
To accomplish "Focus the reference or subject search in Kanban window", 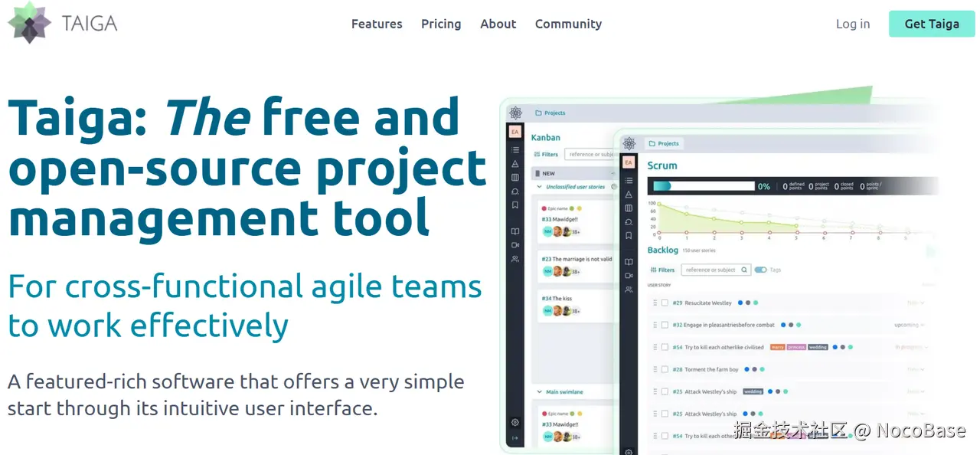I will click(590, 154).
